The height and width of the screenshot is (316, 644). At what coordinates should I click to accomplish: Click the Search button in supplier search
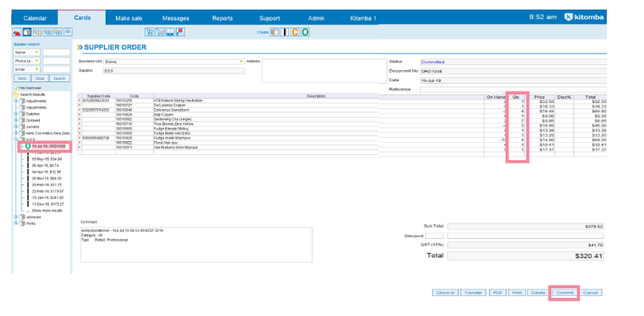[60, 78]
